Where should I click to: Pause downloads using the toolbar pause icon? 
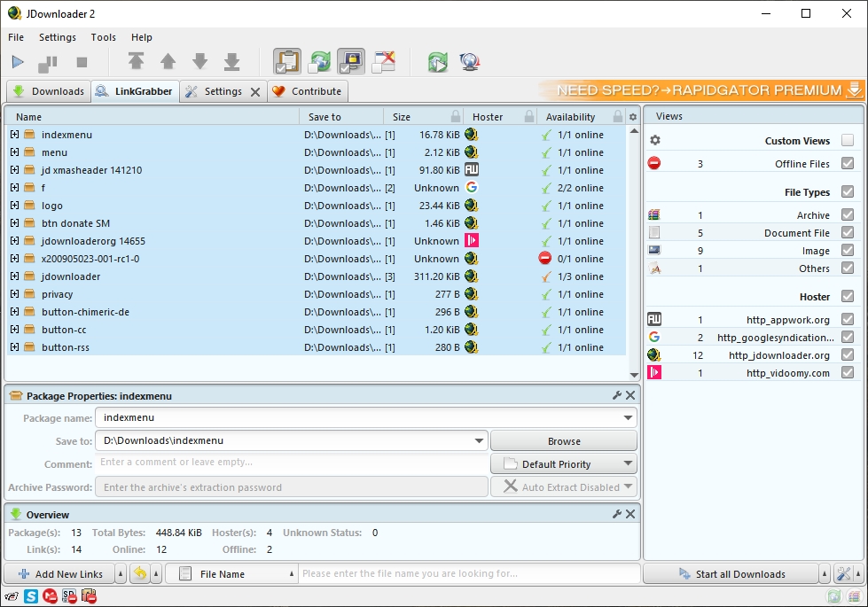(48, 63)
